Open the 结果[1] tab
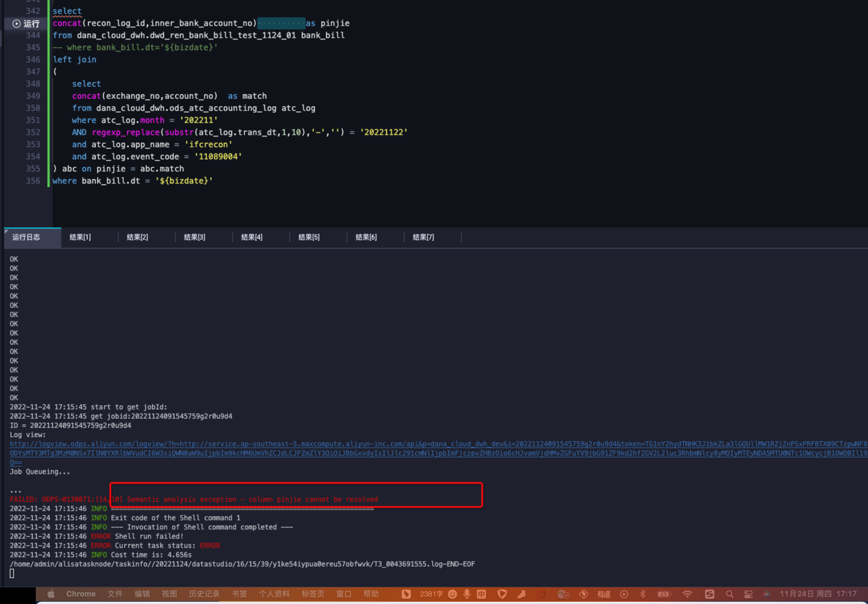 (x=80, y=237)
